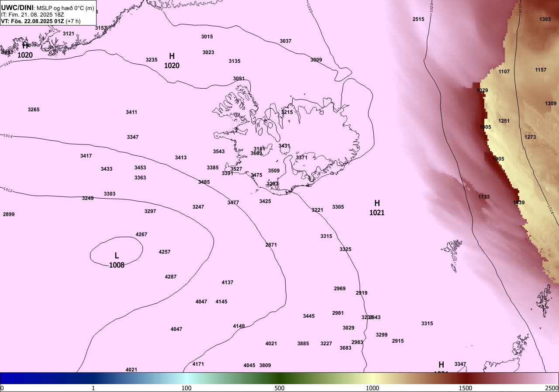Select the value 3371 over Iceland
The height and width of the screenshot is (392, 559).
(x=302, y=158)
